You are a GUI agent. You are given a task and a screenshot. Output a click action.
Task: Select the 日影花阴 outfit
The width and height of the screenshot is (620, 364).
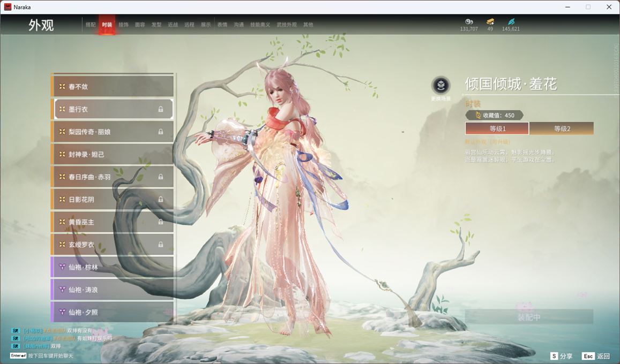pyautogui.click(x=113, y=199)
